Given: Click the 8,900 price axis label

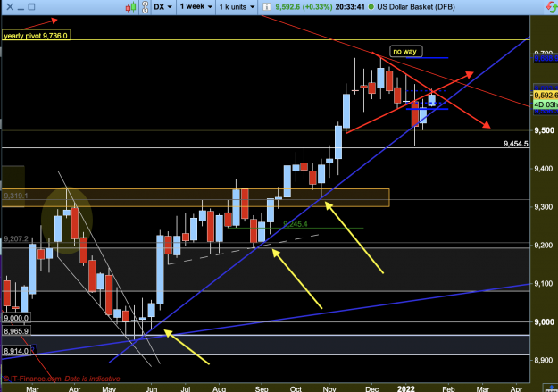Looking at the screenshot, I should 544,360.
